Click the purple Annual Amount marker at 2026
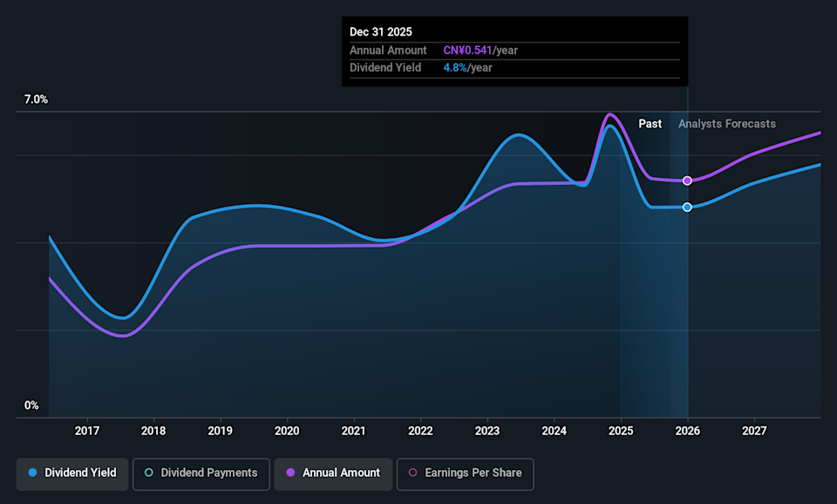 click(687, 180)
